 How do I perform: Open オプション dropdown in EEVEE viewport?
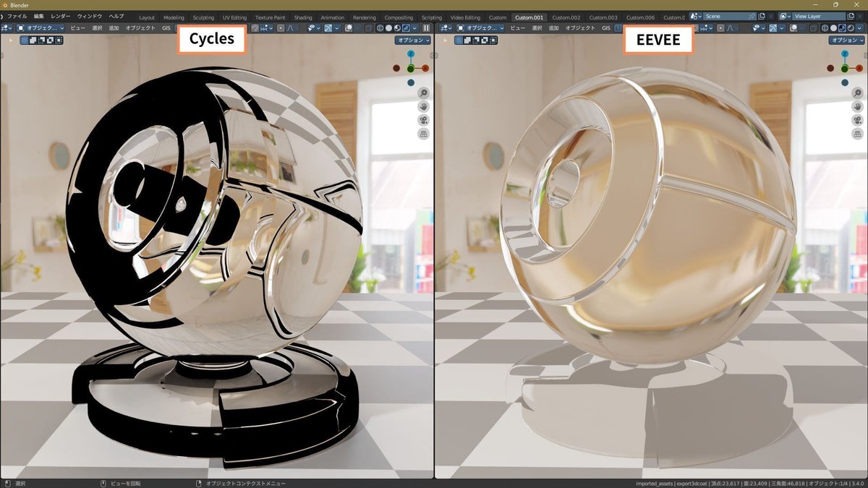tap(847, 40)
